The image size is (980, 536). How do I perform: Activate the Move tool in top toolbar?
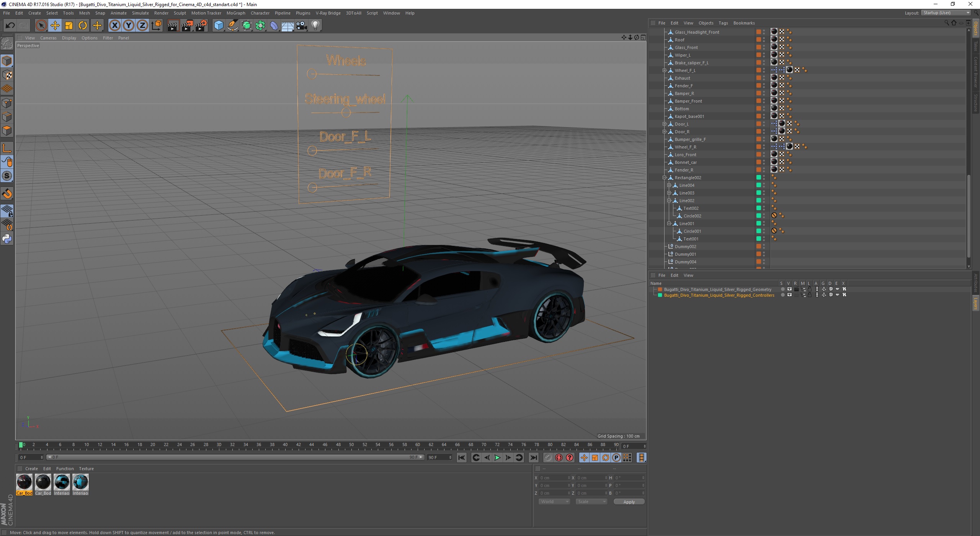tap(55, 26)
